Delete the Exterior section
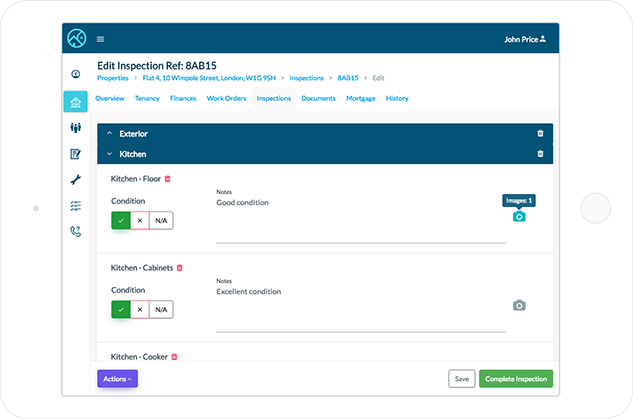Image resolution: width=633 pixels, height=419 pixels. click(x=540, y=133)
